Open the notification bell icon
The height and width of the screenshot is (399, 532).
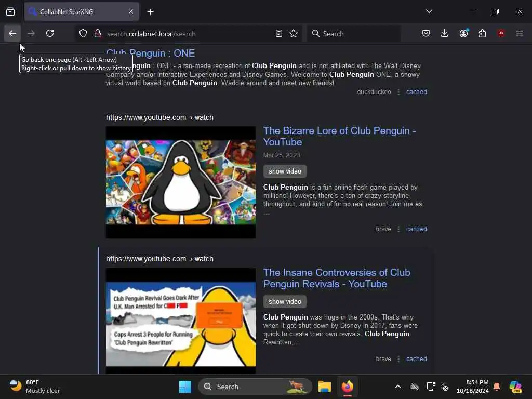point(497,387)
